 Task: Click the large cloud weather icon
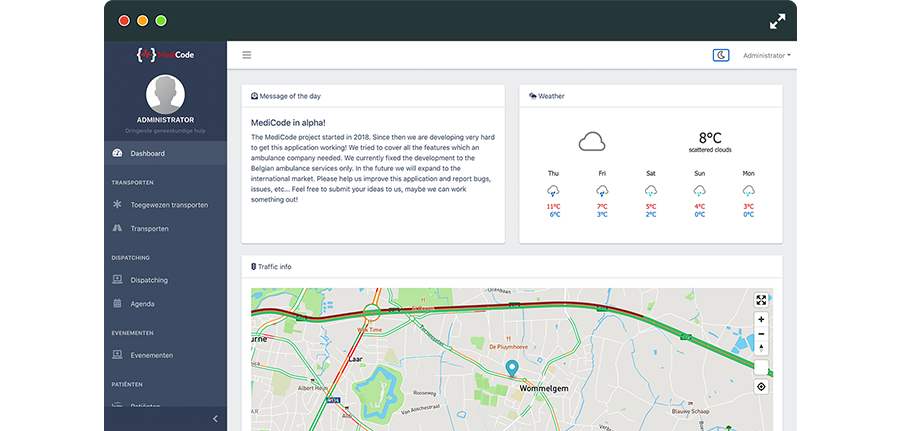(x=592, y=141)
